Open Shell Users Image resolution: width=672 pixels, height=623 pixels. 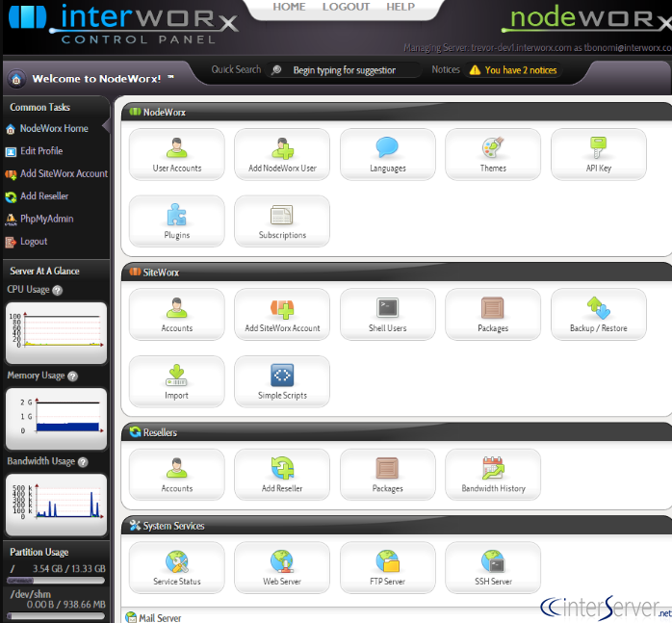coord(387,315)
